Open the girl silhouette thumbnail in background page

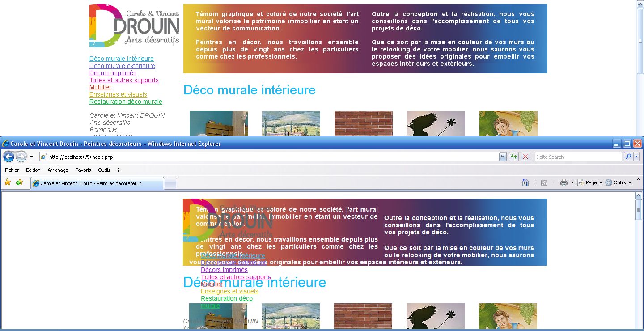[x=436, y=123]
